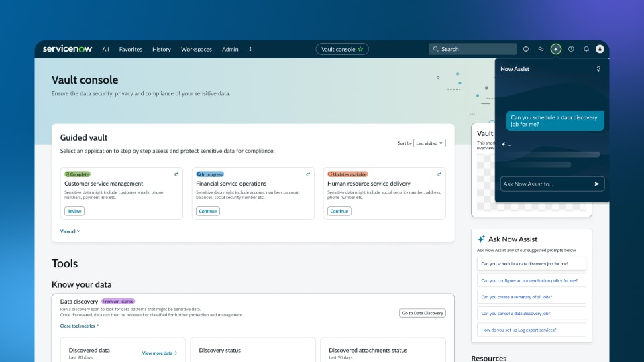Send the Now Assist message
The image size is (644, 362).
(x=597, y=184)
